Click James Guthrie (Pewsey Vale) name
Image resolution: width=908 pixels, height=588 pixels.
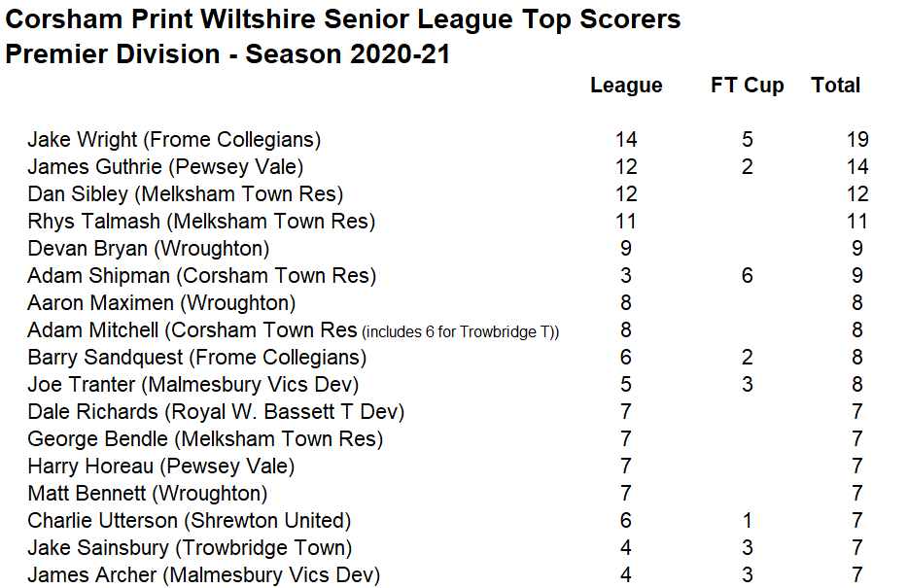click(x=165, y=167)
